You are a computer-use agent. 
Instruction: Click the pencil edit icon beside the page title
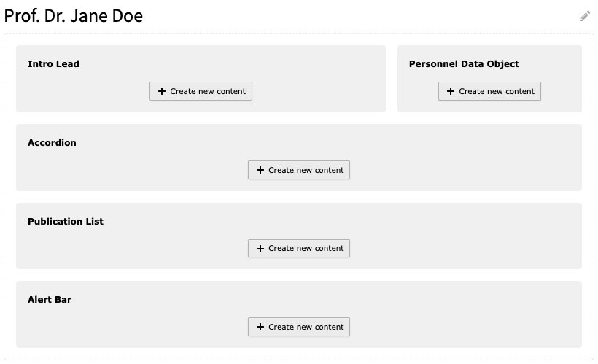click(585, 16)
